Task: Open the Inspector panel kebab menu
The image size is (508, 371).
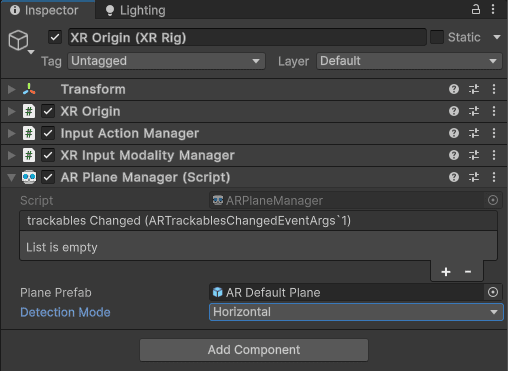Action: point(493,9)
